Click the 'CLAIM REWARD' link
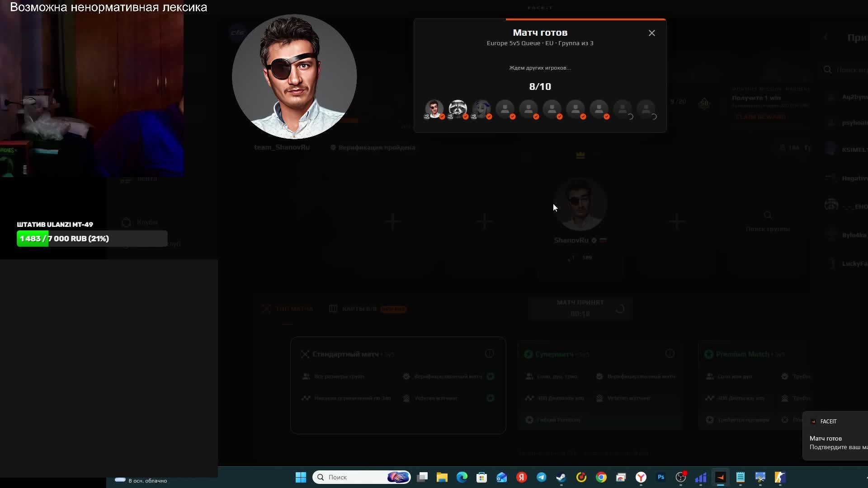The height and width of the screenshot is (488, 868). [761, 117]
